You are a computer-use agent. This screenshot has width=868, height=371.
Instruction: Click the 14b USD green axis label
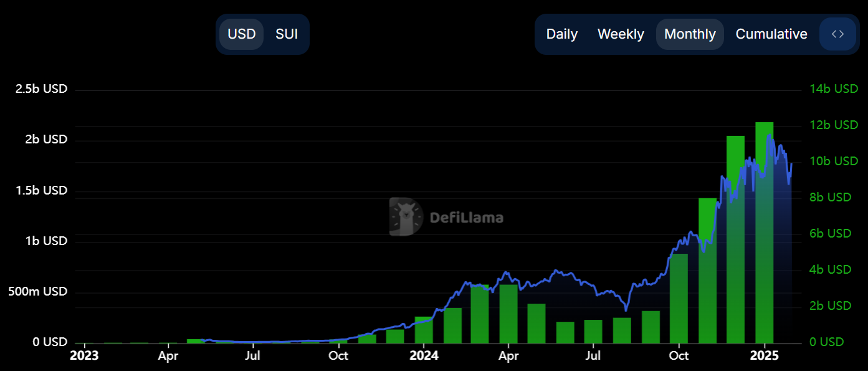pyautogui.click(x=834, y=89)
